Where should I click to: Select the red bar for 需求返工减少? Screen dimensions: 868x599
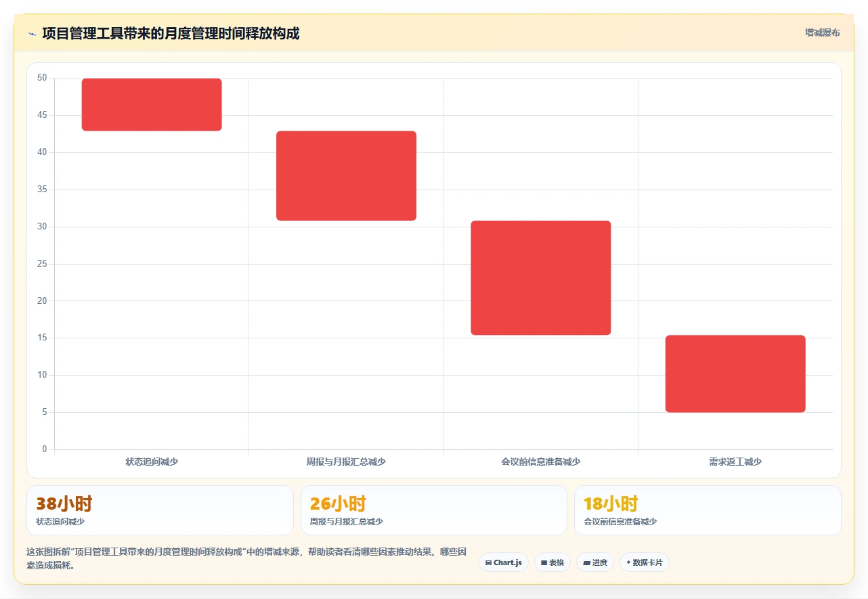pos(735,374)
